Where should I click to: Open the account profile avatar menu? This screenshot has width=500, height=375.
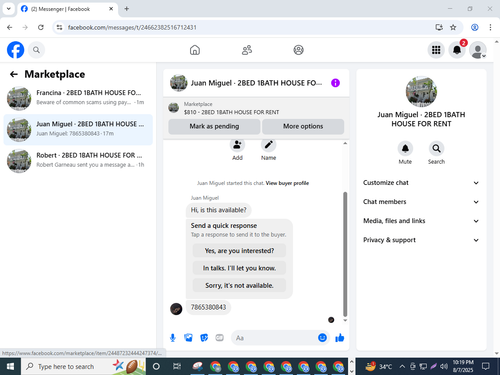point(478,50)
